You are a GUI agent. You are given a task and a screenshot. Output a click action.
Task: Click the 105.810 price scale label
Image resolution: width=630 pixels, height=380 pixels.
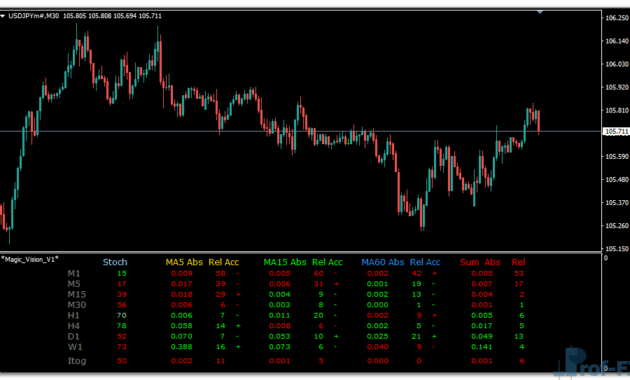[617, 110]
